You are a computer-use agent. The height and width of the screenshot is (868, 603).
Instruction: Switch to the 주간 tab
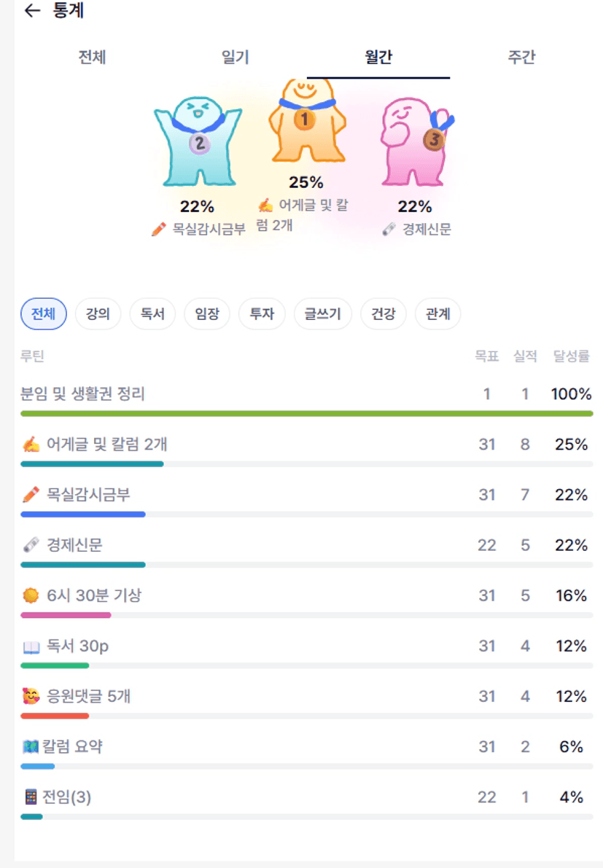521,58
